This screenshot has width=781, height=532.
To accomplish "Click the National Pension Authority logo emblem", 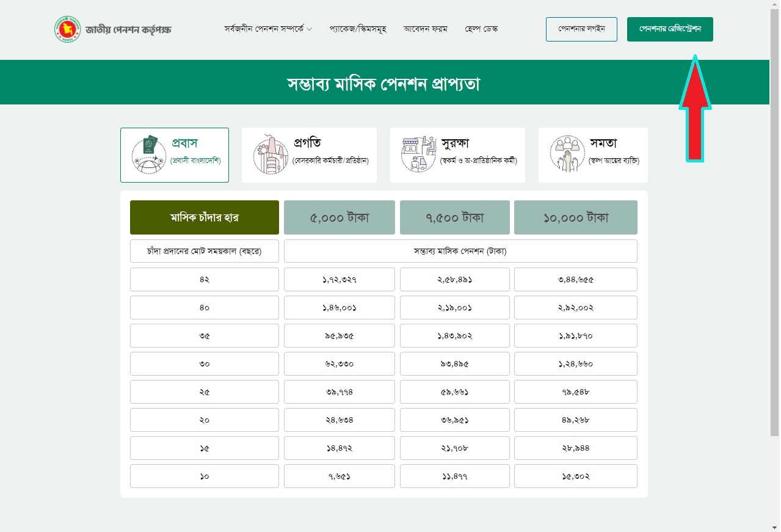I will click(x=67, y=29).
